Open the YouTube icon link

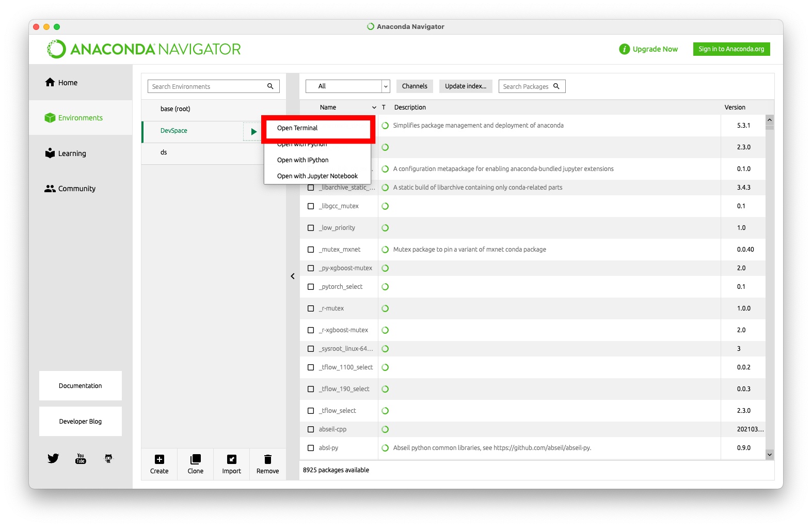pyautogui.click(x=81, y=458)
